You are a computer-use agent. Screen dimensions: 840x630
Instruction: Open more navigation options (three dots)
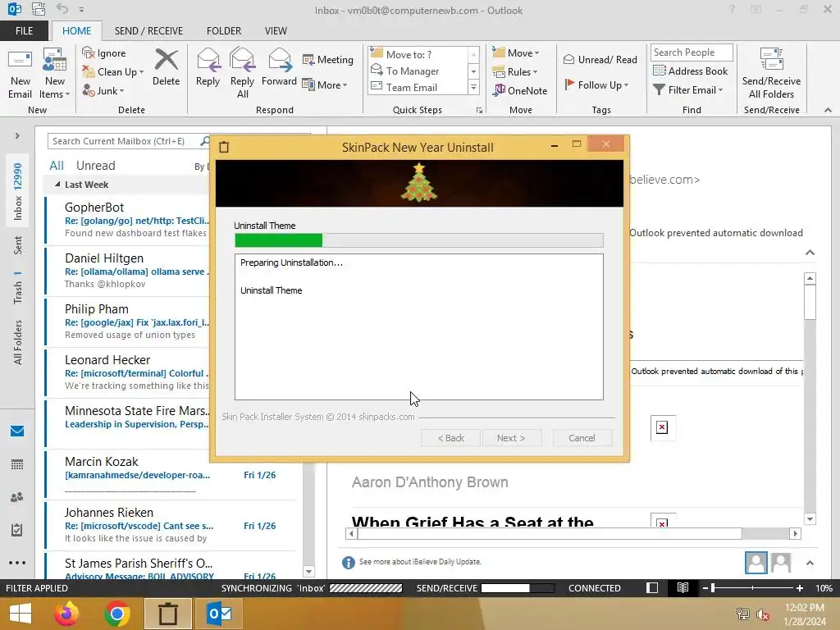[17, 563]
